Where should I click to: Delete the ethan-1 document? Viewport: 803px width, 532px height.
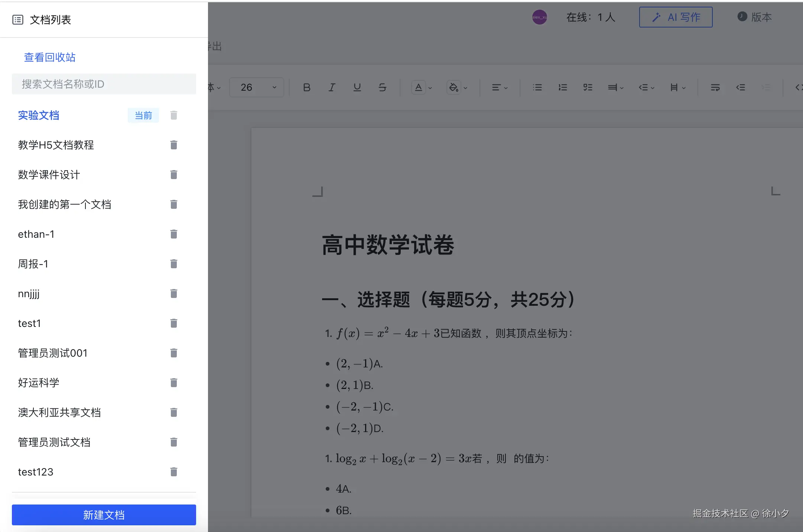tap(173, 234)
